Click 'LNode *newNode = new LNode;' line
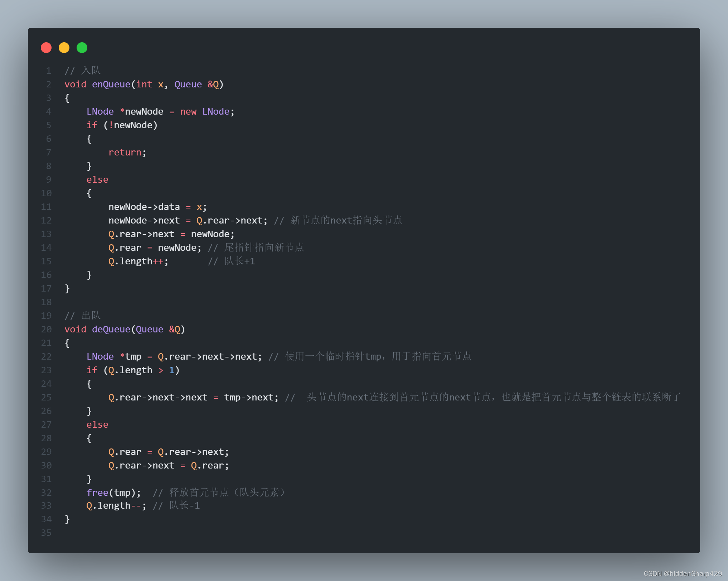Screen dimensions: 728x581 (160, 112)
